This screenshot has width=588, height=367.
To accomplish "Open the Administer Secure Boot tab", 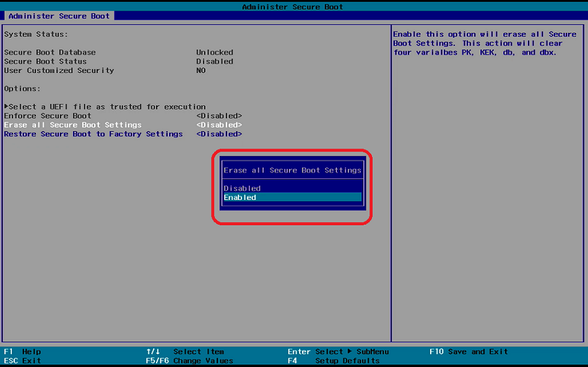I will tap(59, 16).
